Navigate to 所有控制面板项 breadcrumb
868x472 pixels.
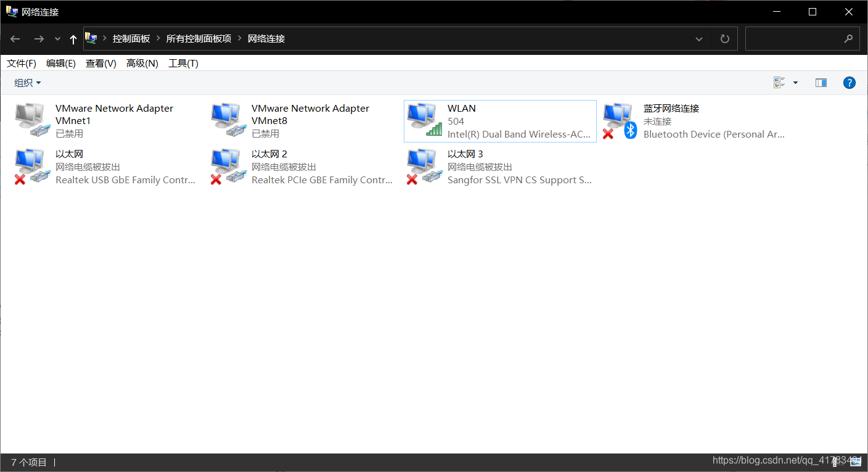pos(199,38)
